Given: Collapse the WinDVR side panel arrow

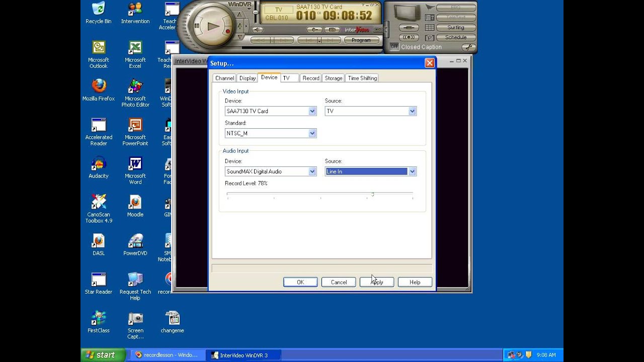Looking at the screenshot, I should (x=386, y=29).
